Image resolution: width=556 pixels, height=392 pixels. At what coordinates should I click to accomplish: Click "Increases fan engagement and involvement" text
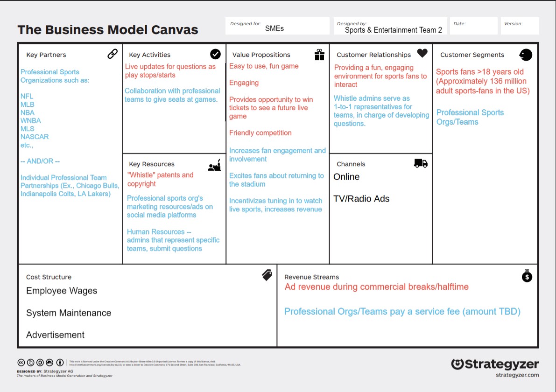pos(277,154)
